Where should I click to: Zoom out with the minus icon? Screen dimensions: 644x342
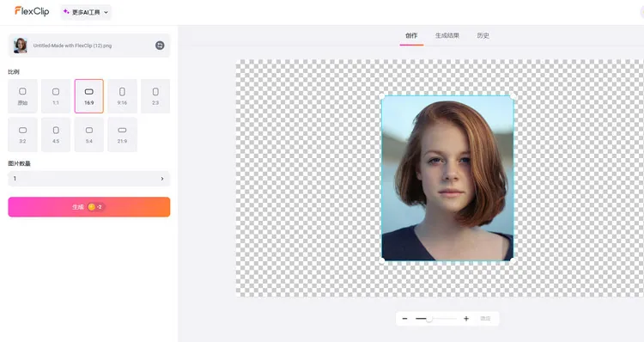pos(404,319)
